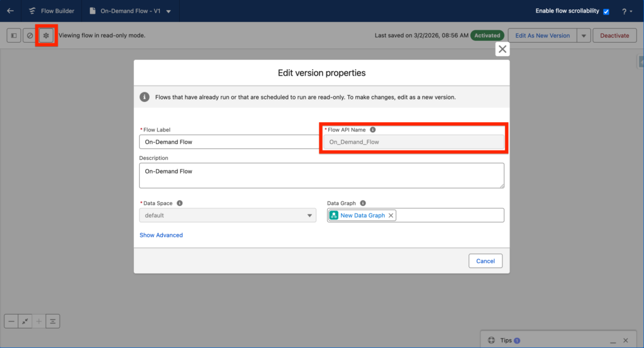
Task: Click the Flow Label input field
Action: click(x=229, y=142)
